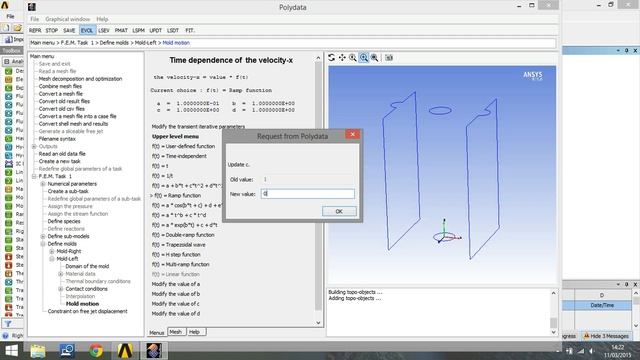Click scroll-up arrow of message log
The width and height of the screenshot is (640, 360).
(553, 293)
